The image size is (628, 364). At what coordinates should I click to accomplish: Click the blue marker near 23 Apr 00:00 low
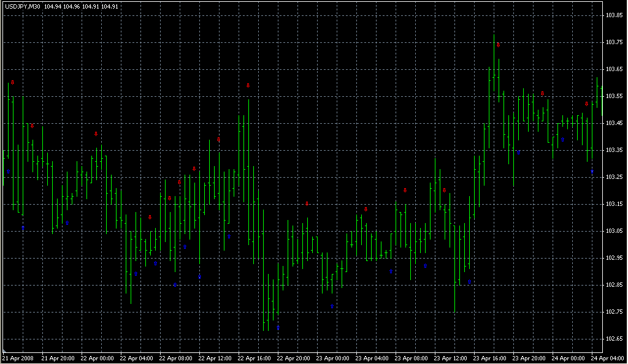click(x=332, y=306)
